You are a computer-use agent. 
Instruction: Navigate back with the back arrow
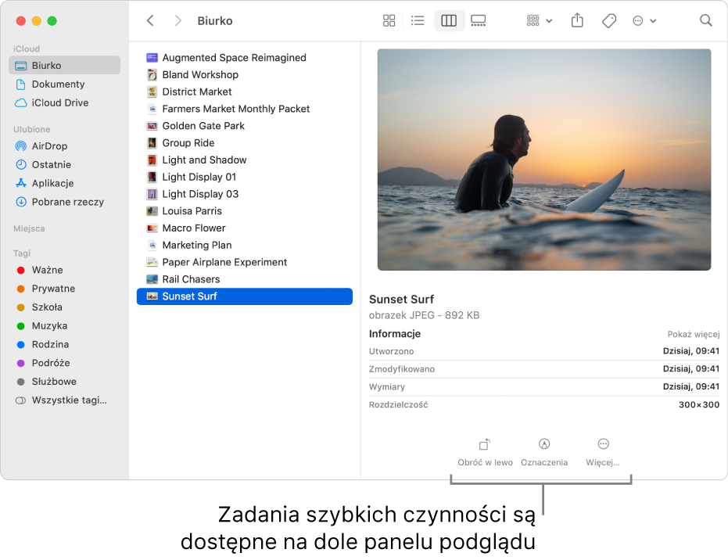149,20
